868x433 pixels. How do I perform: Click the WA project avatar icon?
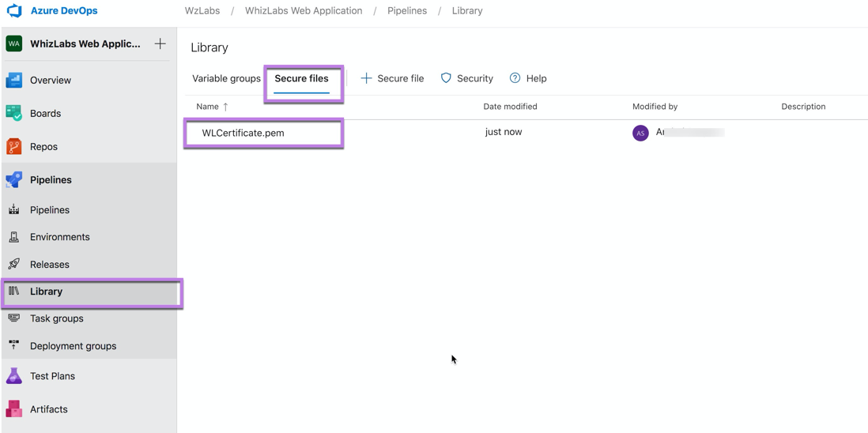point(14,43)
